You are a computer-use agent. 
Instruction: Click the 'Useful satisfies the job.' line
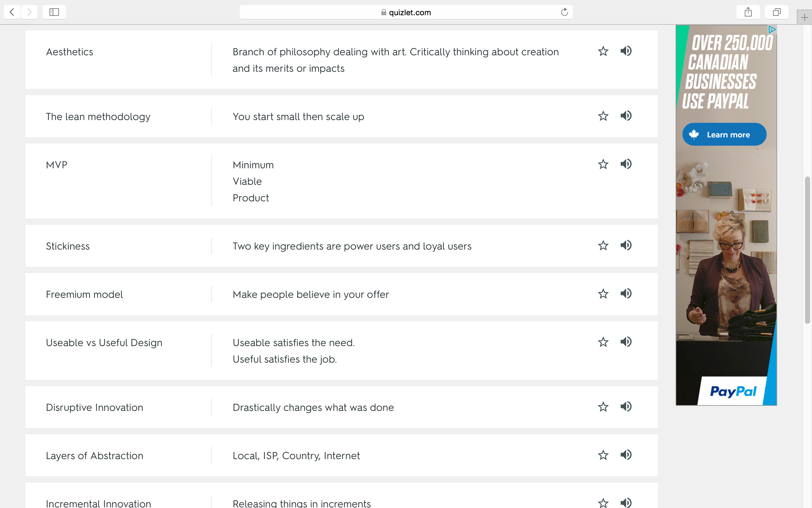[285, 359]
